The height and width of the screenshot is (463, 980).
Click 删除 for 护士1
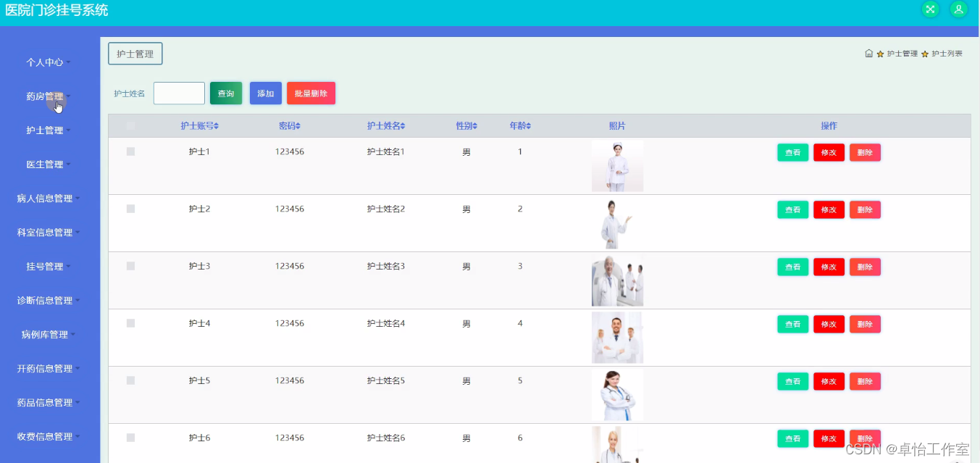pos(865,152)
